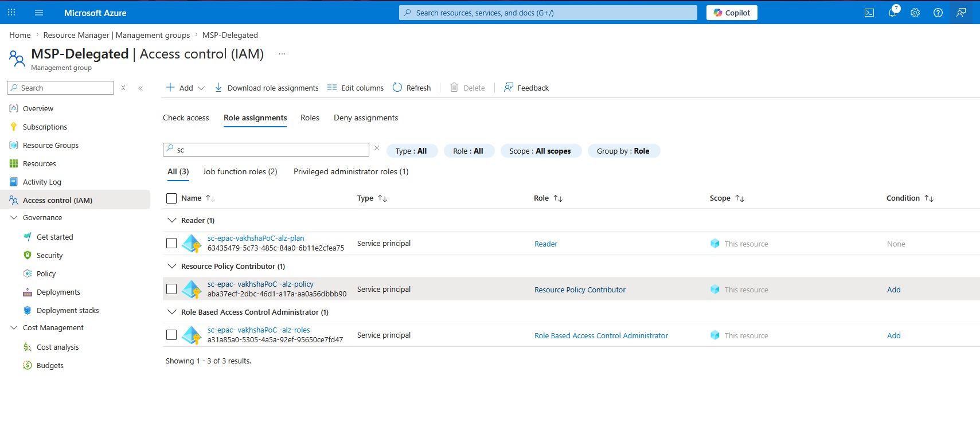The height and width of the screenshot is (434, 980).
Task: Click Edit columns in toolbar
Action: coord(355,88)
